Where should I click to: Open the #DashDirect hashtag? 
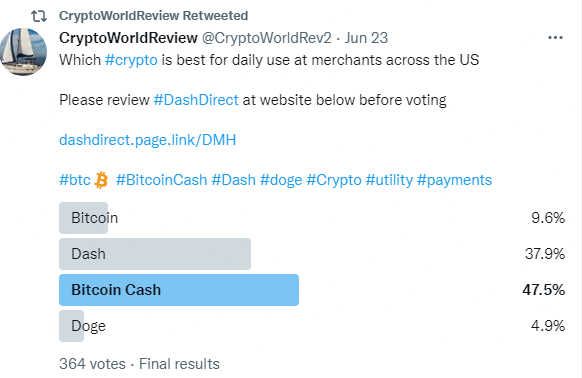point(196,100)
